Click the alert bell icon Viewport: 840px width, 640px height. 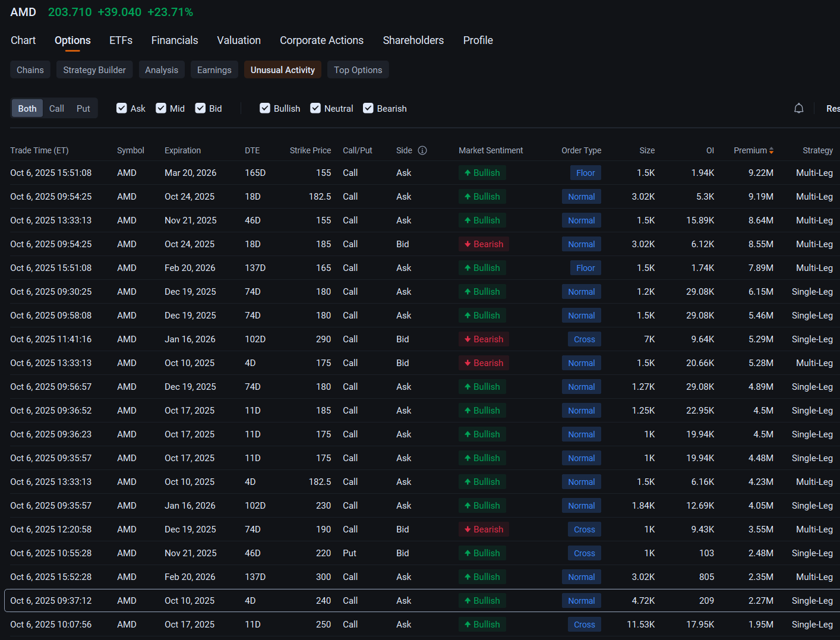[x=799, y=108]
